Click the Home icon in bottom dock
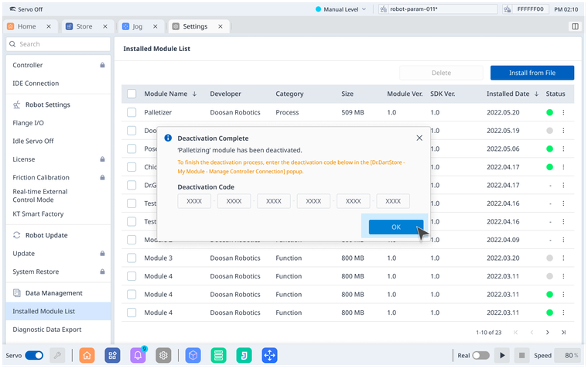Image resolution: width=588 pixels, height=369 pixels. coord(87,355)
